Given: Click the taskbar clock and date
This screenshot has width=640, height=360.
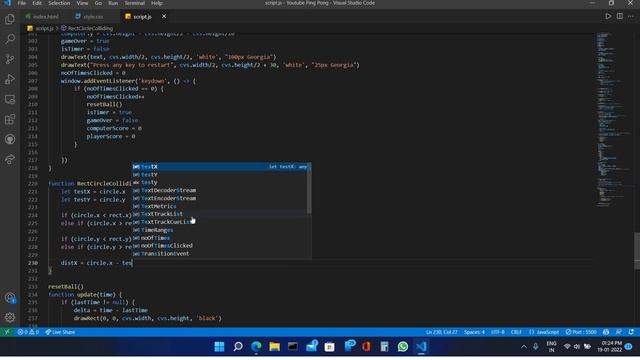Looking at the screenshot, I should click(609, 347).
